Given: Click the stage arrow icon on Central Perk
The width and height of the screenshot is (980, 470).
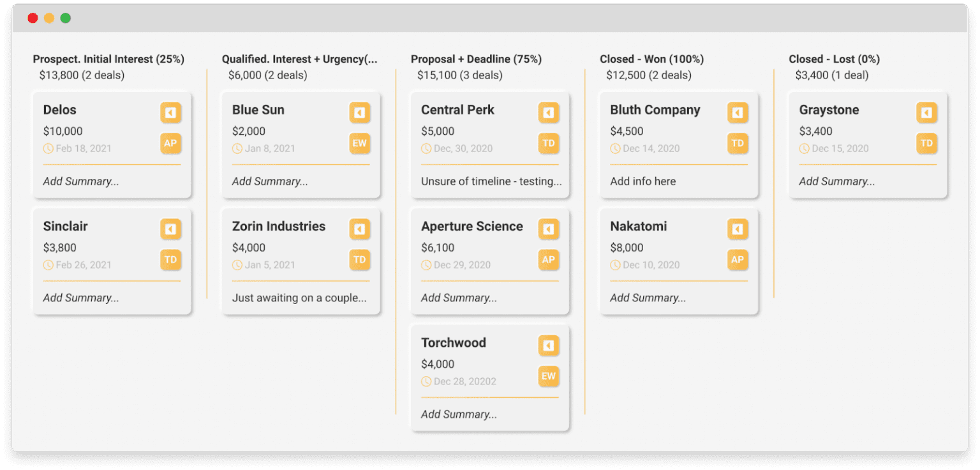Looking at the screenshot, I should point(549,112).
